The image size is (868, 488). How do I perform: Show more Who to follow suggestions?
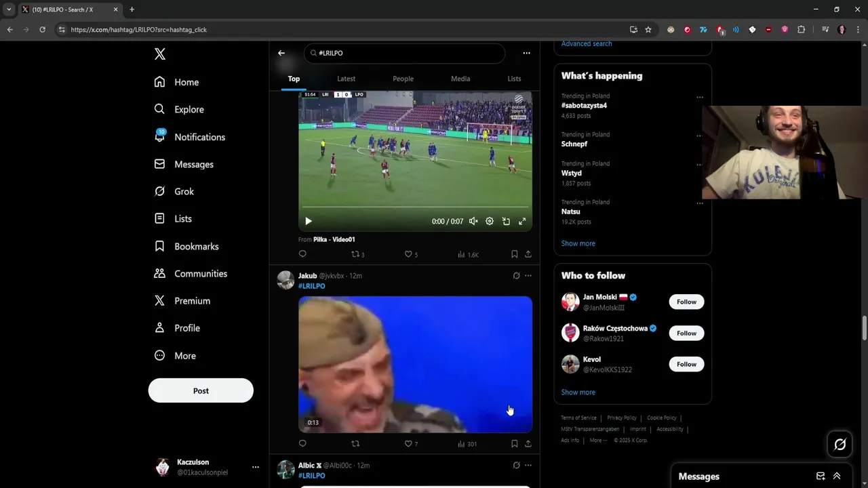click(578, 392)
